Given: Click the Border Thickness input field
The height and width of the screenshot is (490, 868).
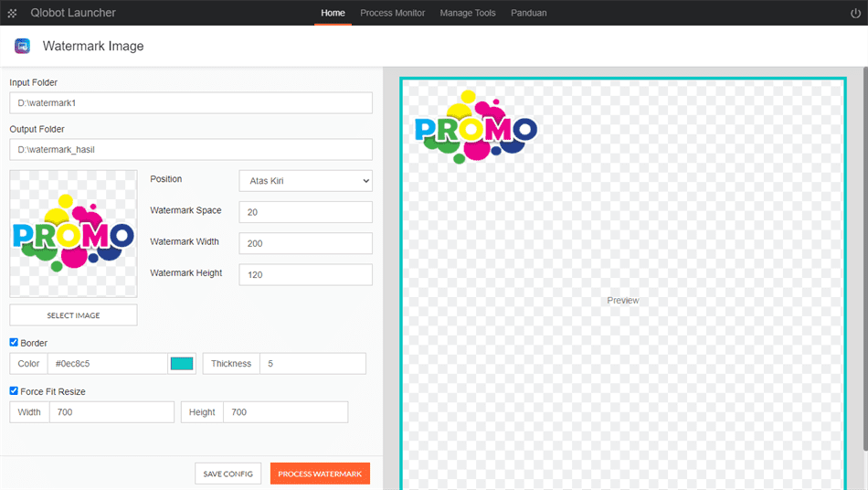Looking at the screenshot, I should [312, 364].
